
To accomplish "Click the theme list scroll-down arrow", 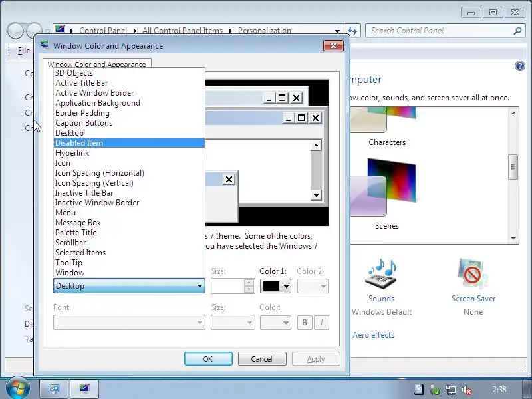I will coord(513,239).
